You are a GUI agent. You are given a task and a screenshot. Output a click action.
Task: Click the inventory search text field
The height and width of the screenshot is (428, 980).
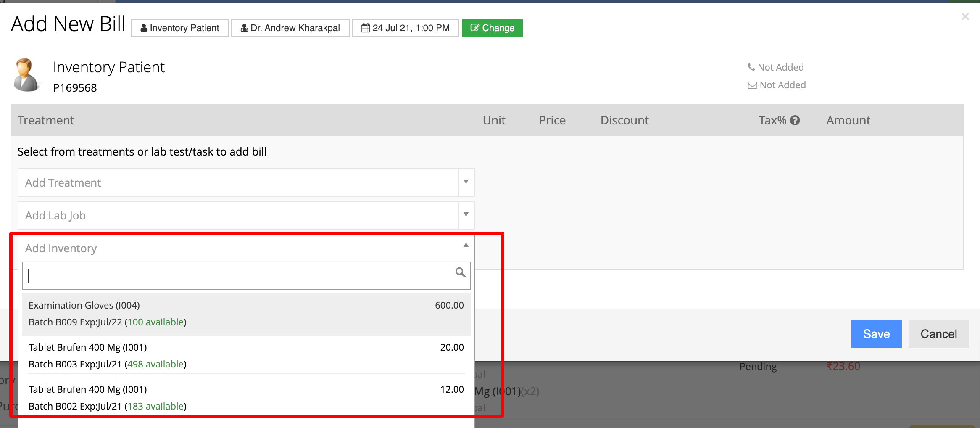point(246,276)
